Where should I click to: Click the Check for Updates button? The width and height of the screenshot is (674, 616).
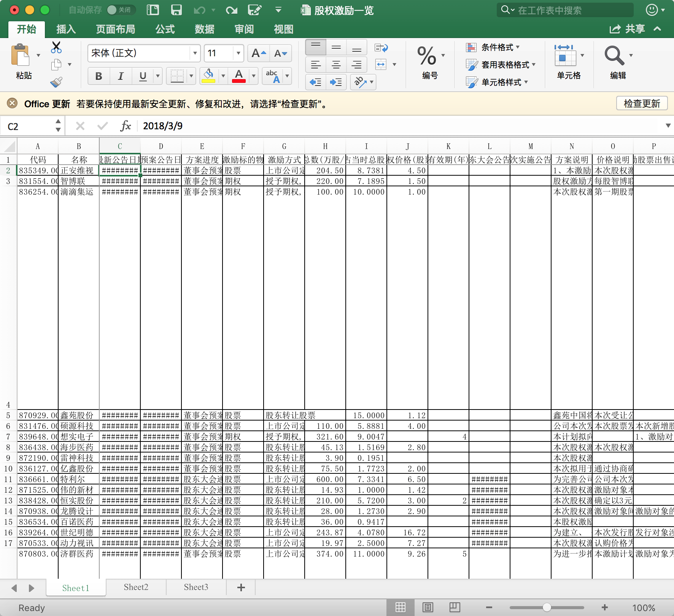(x=642, y=103)
